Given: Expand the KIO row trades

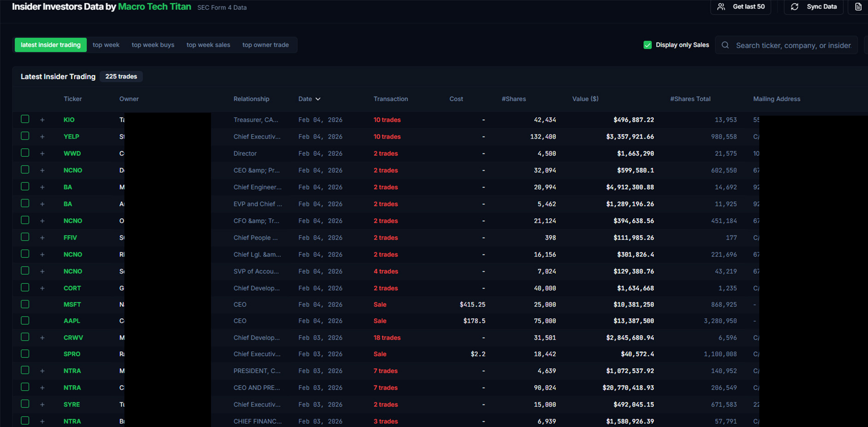Looking at the screenshot, I should 42,120.
